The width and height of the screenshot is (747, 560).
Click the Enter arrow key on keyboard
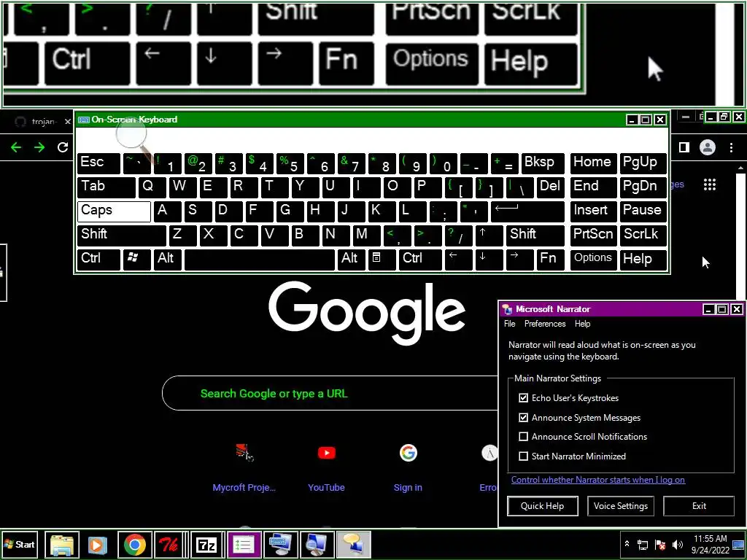[527, 211]
